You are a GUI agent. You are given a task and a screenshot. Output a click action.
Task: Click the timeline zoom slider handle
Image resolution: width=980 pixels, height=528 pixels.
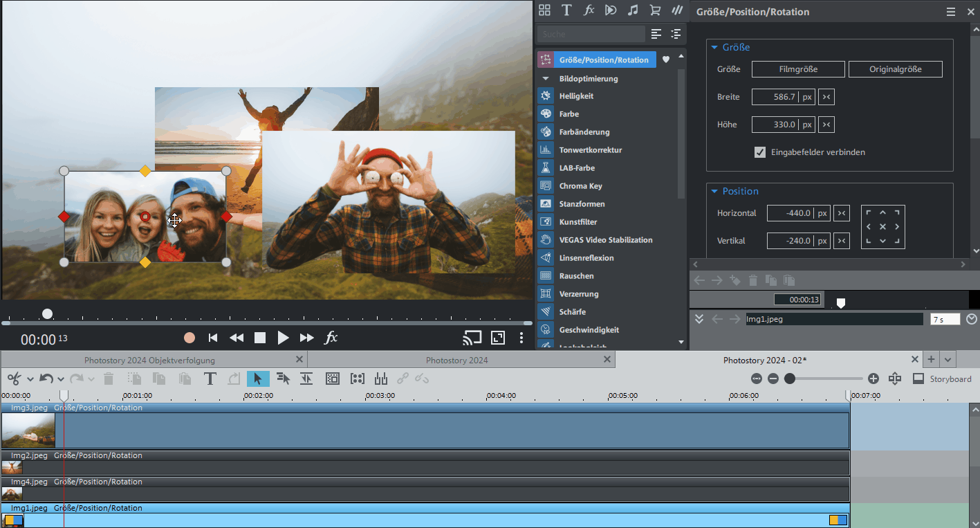[x=790, y=379]
